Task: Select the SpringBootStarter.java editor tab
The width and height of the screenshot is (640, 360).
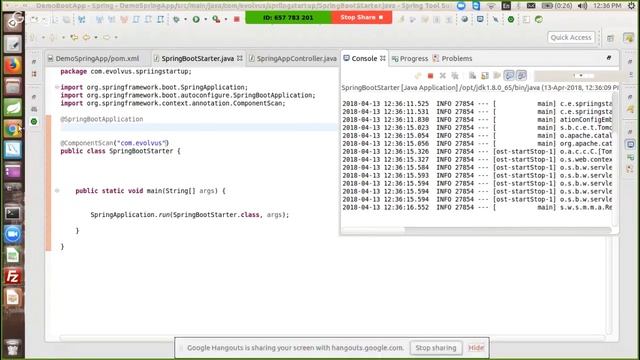Action: pos(198,59)
